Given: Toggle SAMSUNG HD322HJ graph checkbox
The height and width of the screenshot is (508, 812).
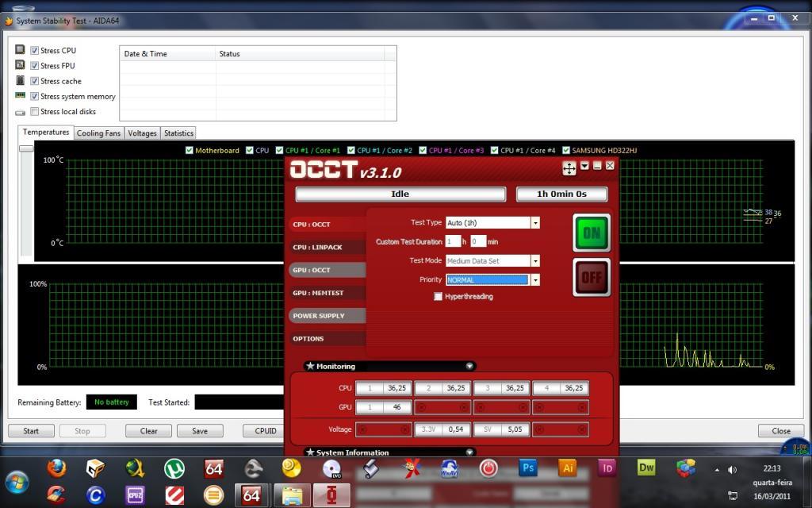Looking at the screenshot, I should [566, 150].
